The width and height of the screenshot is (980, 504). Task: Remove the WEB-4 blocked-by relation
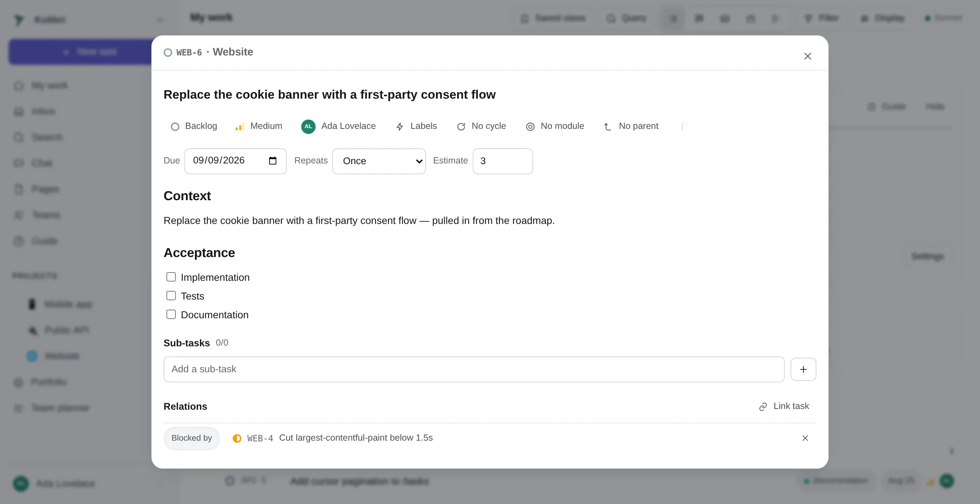click(805, 438)
